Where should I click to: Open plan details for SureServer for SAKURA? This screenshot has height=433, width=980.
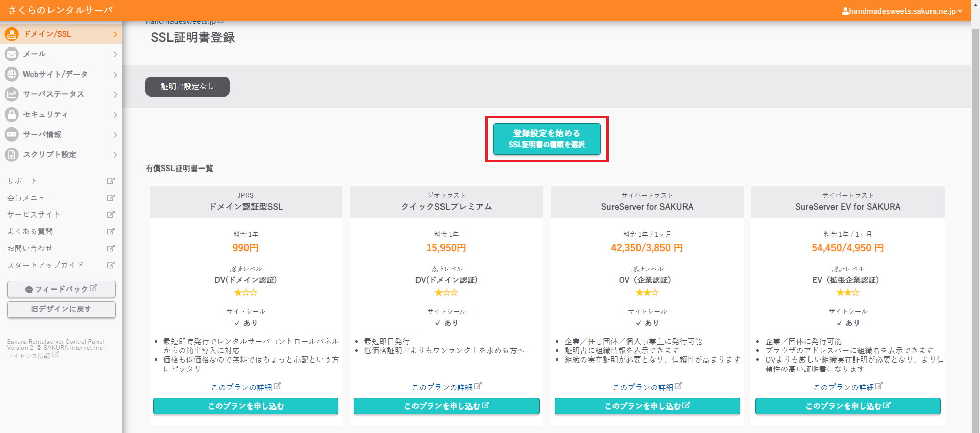coord(647,387)
